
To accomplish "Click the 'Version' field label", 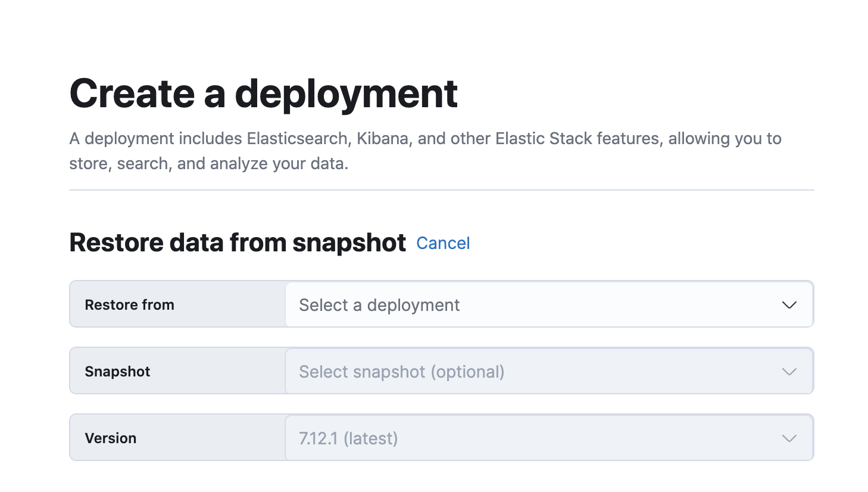I will click(x=111, y=438).
